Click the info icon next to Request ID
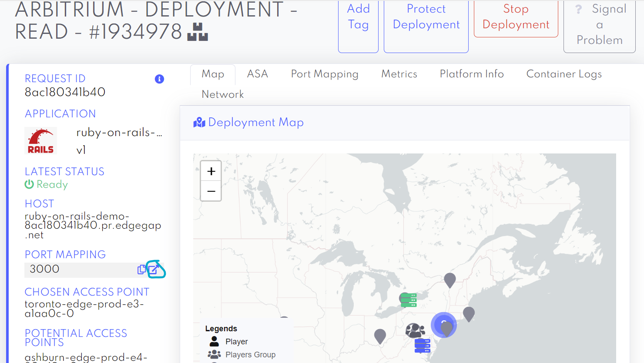The image size is (644, 363). (159, 79)
